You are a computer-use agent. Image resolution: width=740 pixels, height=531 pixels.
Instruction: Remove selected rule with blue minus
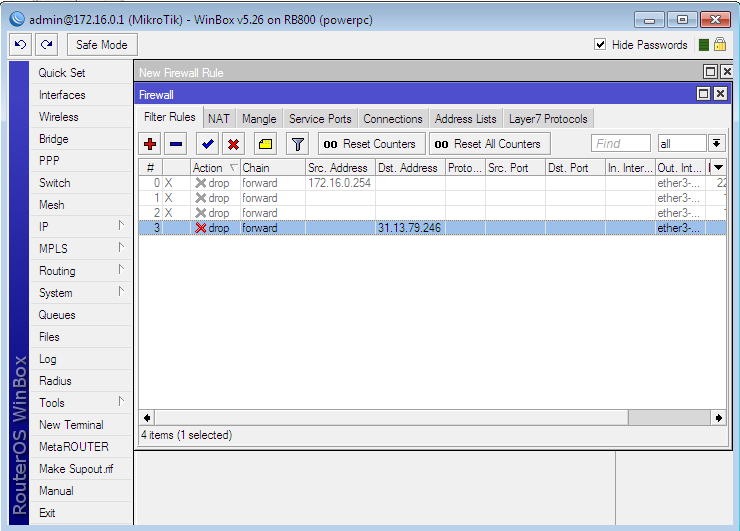[x=176, y=144]
